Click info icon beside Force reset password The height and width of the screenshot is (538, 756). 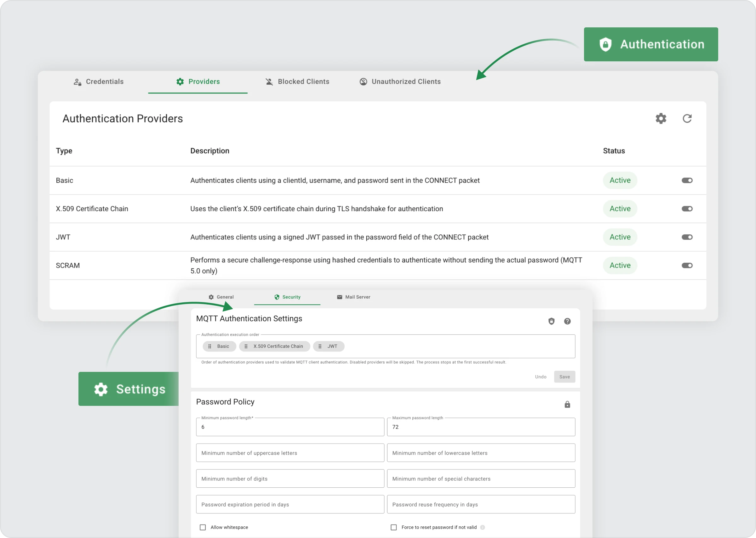483,527
